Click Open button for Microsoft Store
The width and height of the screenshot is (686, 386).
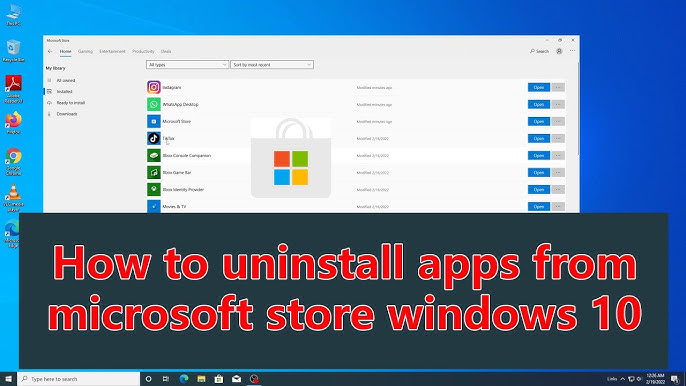pos(539,122)
